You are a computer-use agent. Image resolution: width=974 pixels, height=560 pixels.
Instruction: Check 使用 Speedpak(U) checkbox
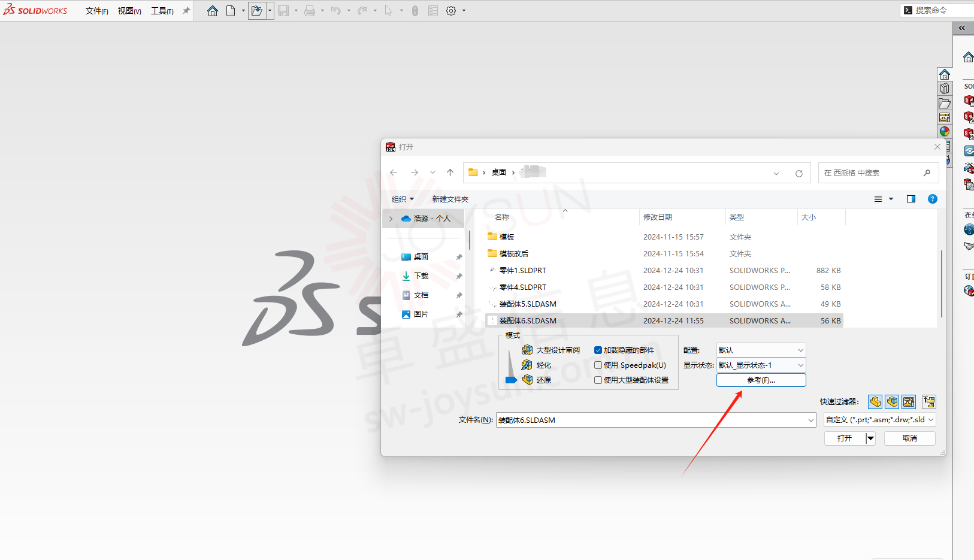pos(598,365)
